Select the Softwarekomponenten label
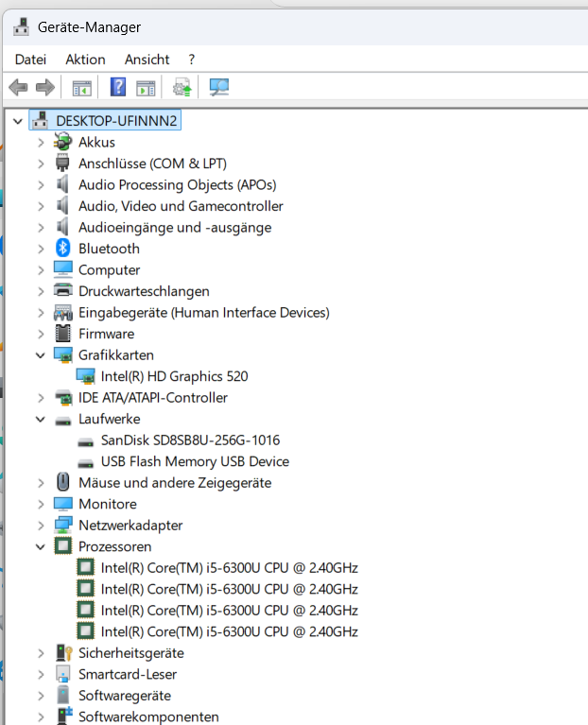Image resolution: width=588 pixels, height=725 pixels. tap(148, 716)
